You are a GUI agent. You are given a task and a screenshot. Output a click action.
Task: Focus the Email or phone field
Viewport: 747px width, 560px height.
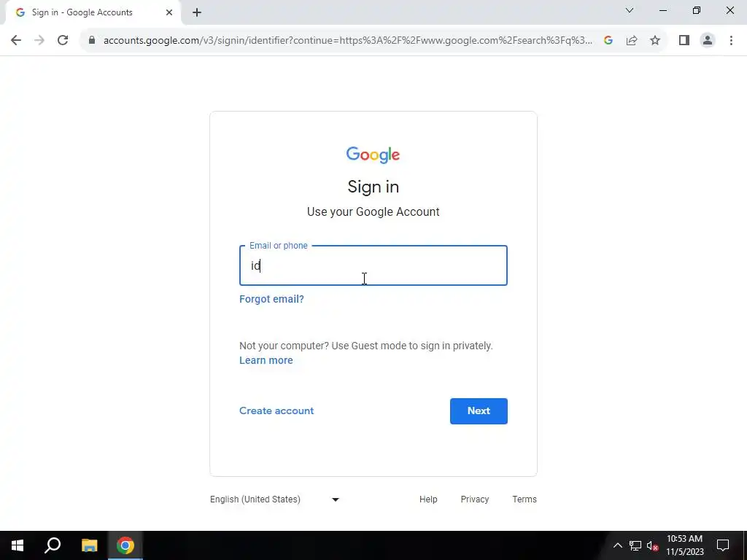pyautogui.click(x=373, y=265)
